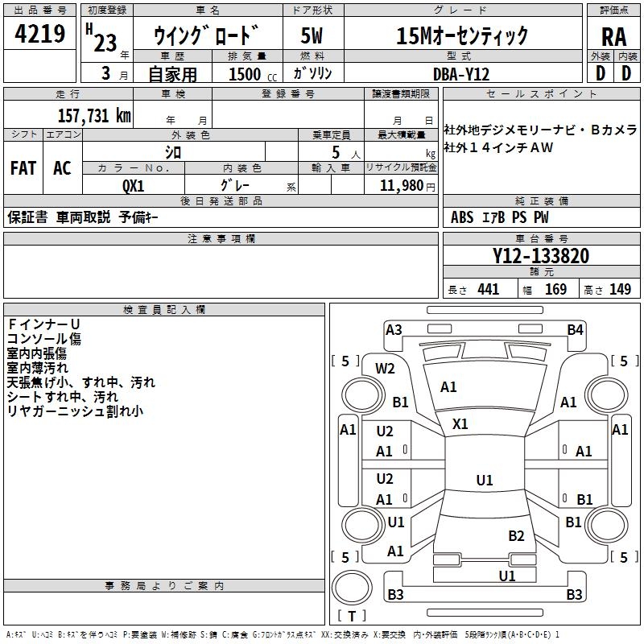Select the lot number 4219
644x644 pixels.
pos(40,35)
